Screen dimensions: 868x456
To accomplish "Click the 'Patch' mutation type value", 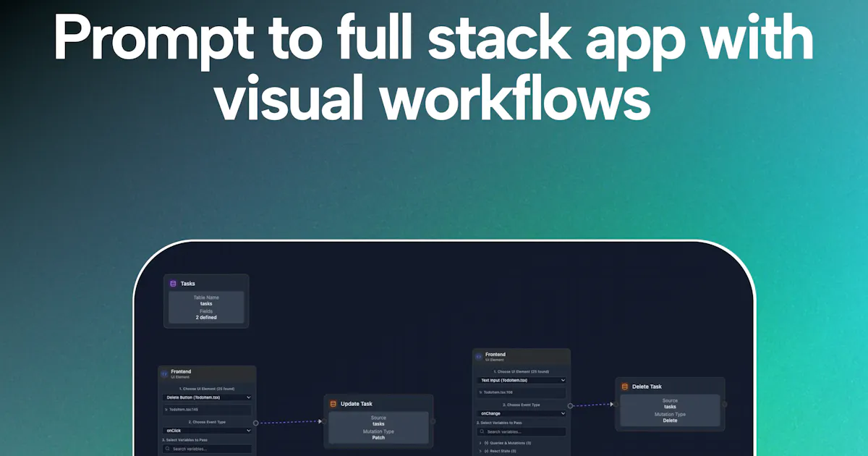I will 378,438.
